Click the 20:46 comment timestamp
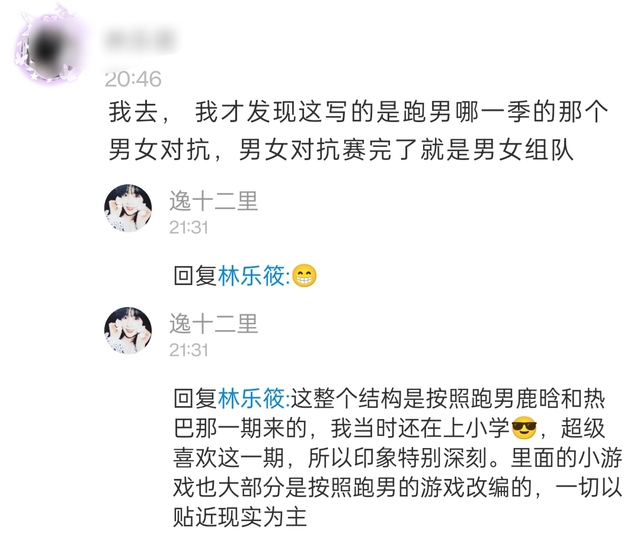Screen dimensions: 640x537 coord(133,79)
